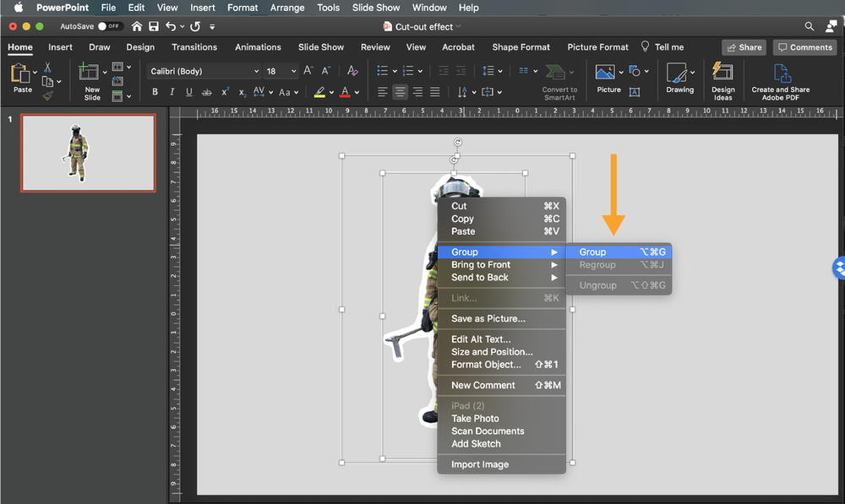Select slide 1 thumbnail
This screenshot has height=504, width=845.
(87, 153)
